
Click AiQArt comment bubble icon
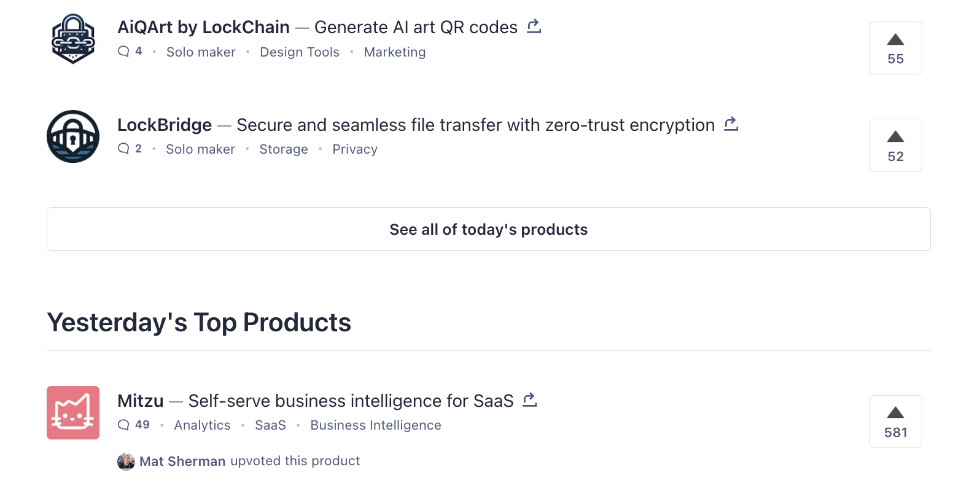click(123, 52)
